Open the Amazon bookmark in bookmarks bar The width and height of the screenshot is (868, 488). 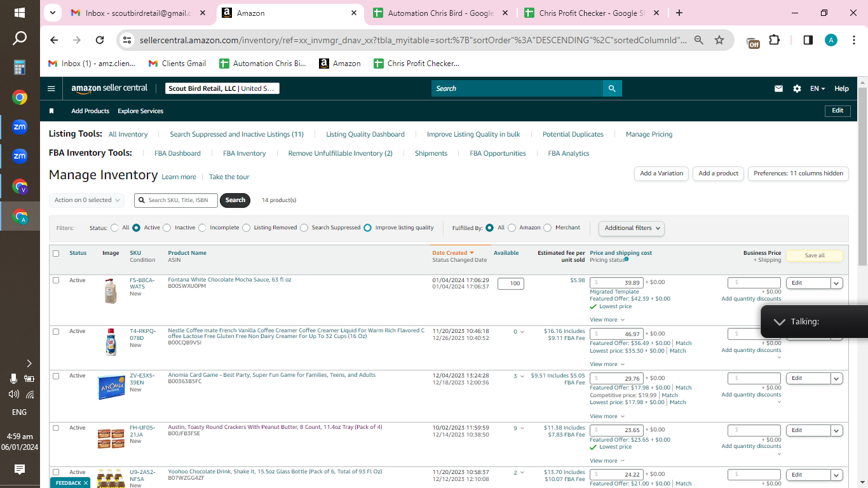(341, 64)
